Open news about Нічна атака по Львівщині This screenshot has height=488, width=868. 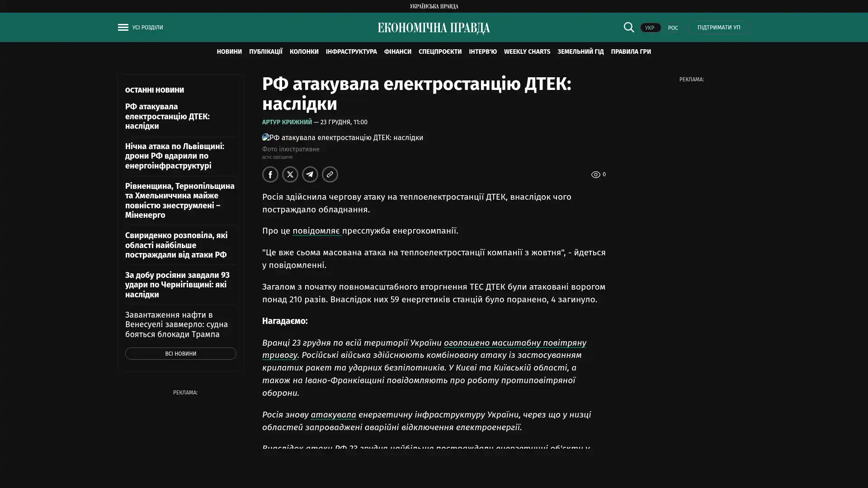click(175, 156)
